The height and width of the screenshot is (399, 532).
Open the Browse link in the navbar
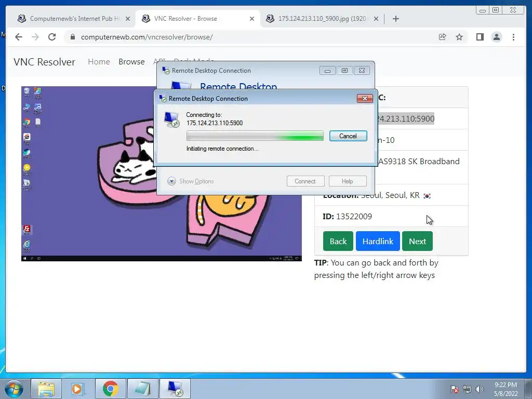pyautogui.click(x=131, y=62)
